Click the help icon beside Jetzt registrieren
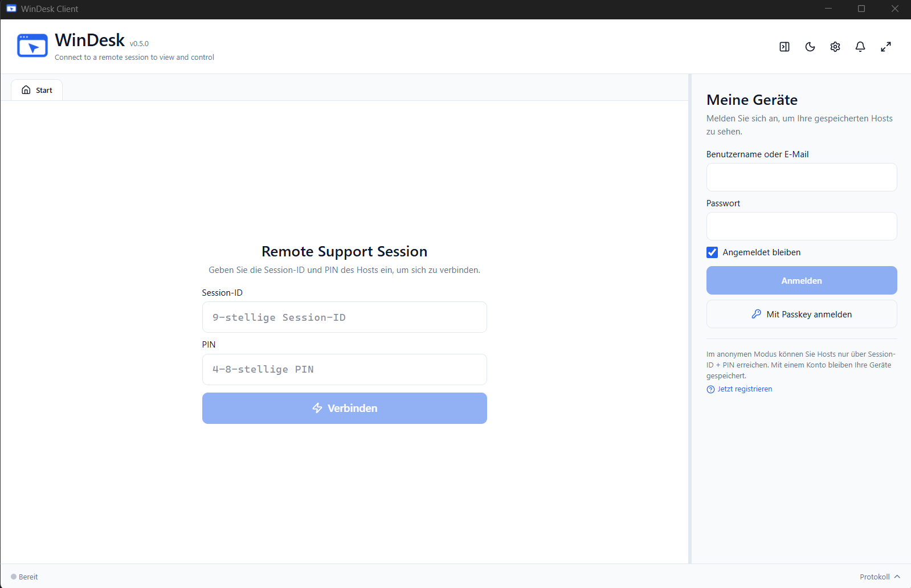The width and height of the screenshot is (911, 588). tap(710, 390)
